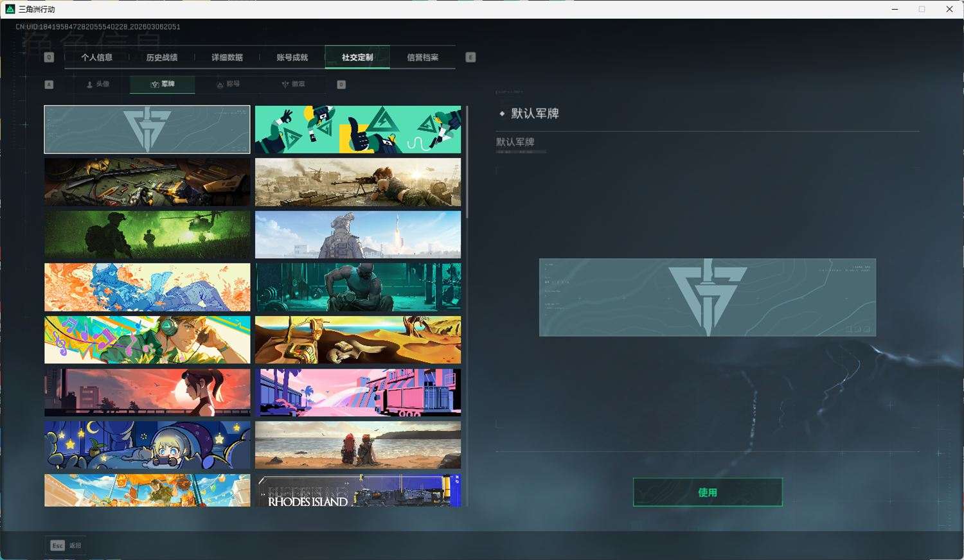The image size is (964, 560).
Task: Click the 三角洲行动 window title text
Action: click(37, 10)
